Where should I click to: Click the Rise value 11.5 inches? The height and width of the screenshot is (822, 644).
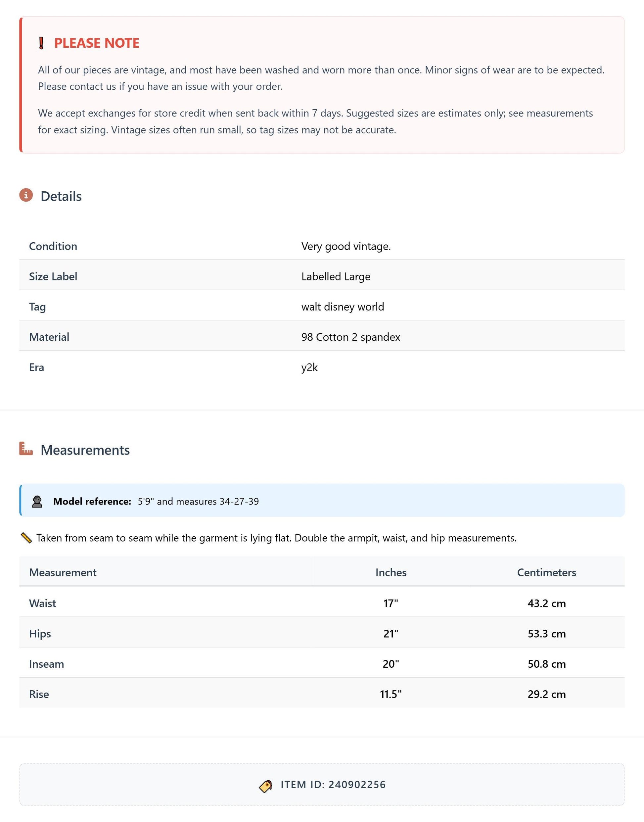[x=391, y=694]
